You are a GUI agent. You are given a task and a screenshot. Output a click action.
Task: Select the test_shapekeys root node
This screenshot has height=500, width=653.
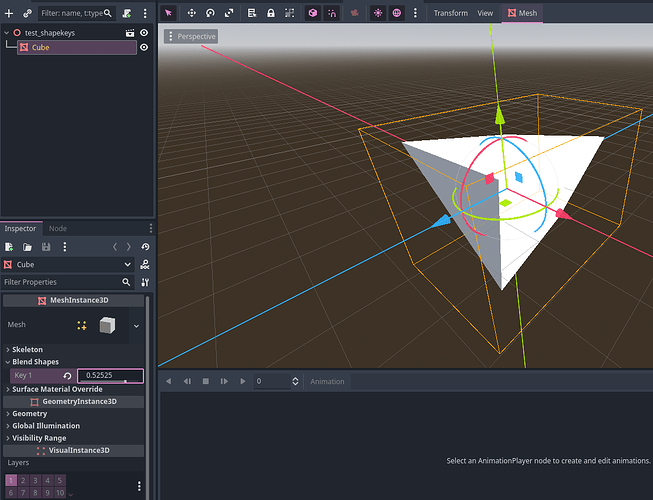point(50,32)
